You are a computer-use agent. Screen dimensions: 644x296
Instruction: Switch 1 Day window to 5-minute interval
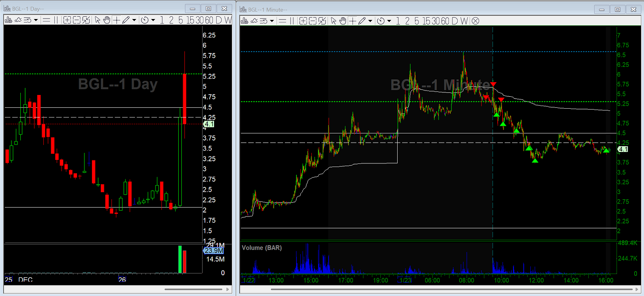(180, 20)
